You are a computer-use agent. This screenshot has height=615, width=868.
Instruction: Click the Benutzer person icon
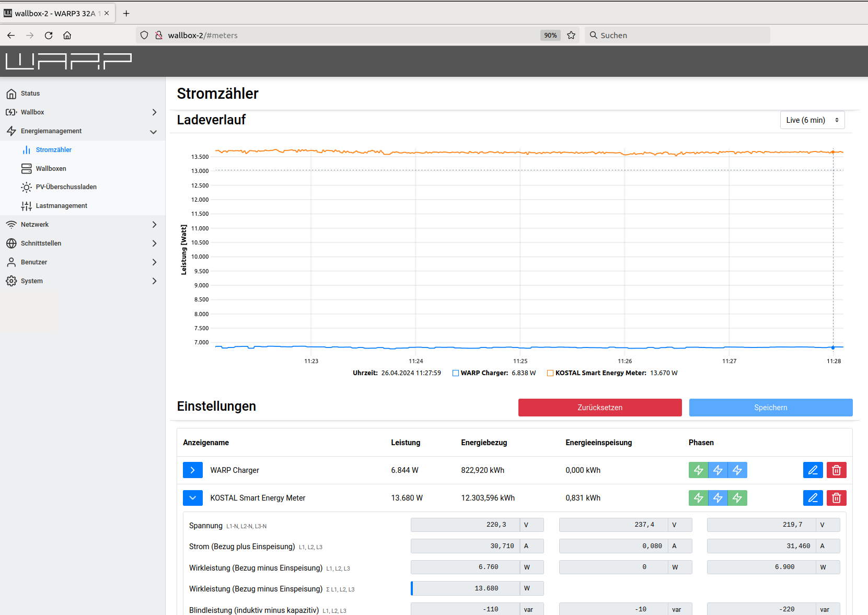pos(11,262)
